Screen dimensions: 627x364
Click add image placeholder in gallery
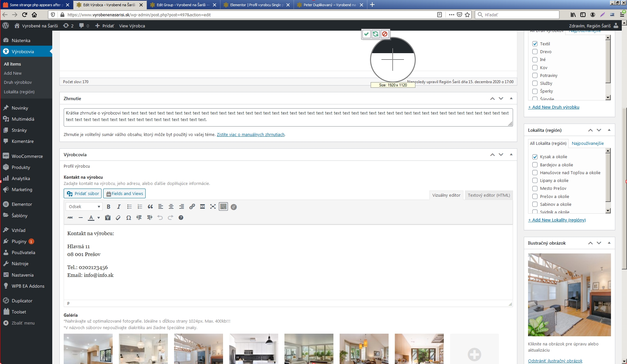click(474, 349)
